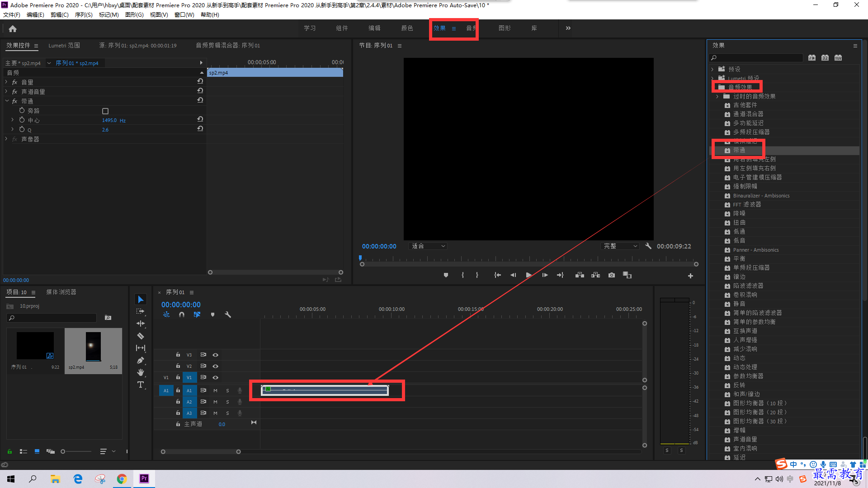
Task: Toggle animation stopwatch for Q
Action: [22, 129]
